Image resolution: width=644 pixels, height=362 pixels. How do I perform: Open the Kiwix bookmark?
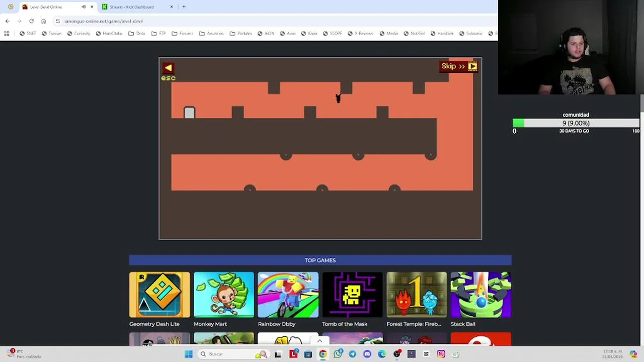309,34
